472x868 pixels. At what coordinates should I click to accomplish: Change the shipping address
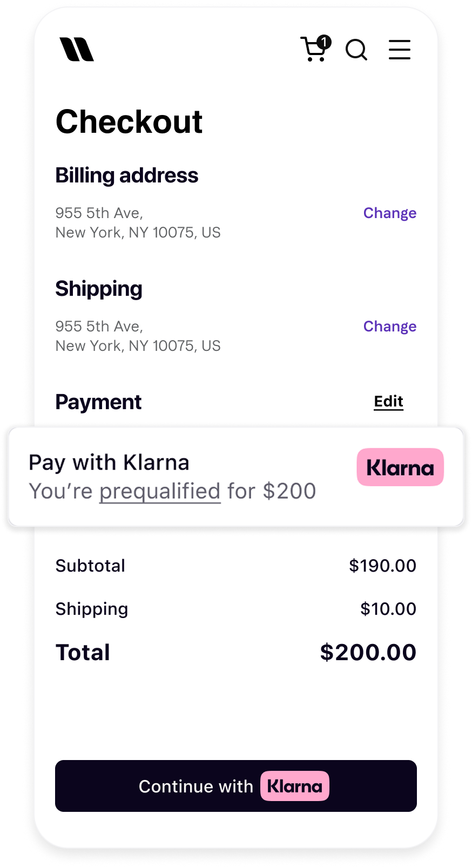389,327
